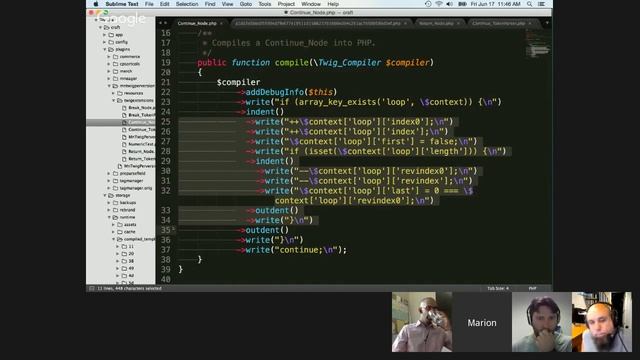This screenshot has height=360, width=640.
Task: Expand the cache folder
Action: tap(113, 232)
